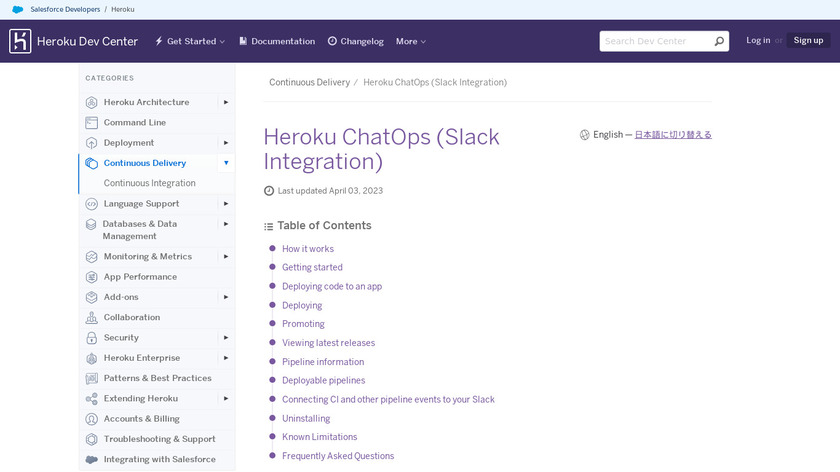
Task: Click the Collaboration category icon
Action: [x=92, y=318]
